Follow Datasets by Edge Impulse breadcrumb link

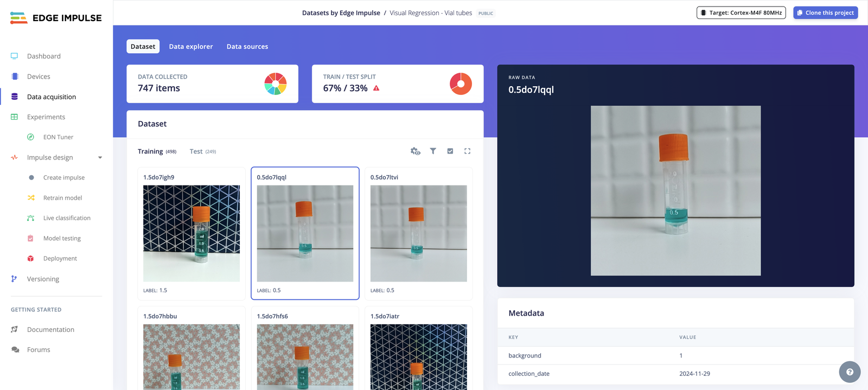coord(341,13)
